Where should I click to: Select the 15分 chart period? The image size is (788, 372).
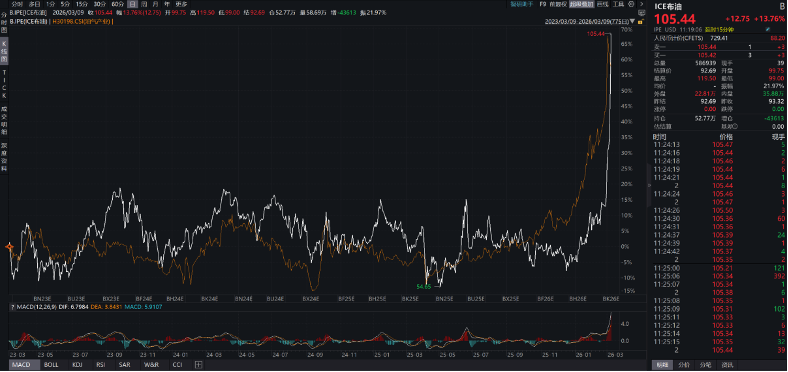coord(82,4)
